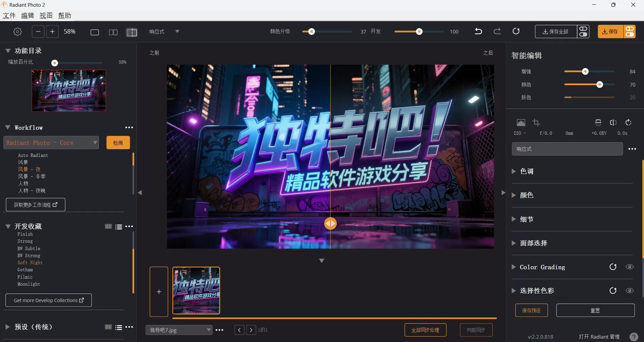Toggle visibility of Color Grading adjustments
The image size is (644, 342).
click(x=630, y=267)
